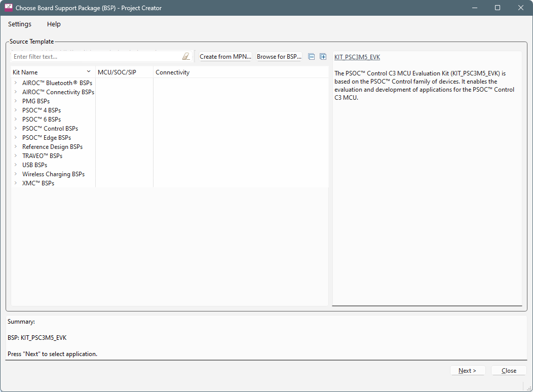Open the Settings menu
The image size is (533, 392).
[x=20, y=24]
